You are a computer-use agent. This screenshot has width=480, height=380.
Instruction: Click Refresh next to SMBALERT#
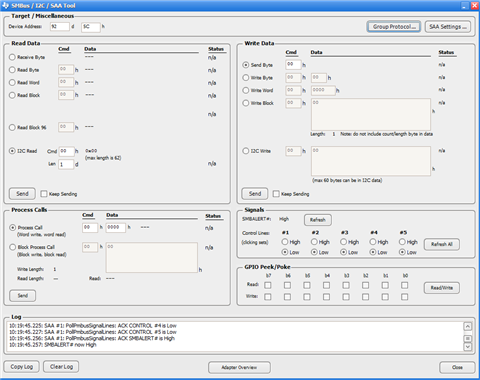(318, 220)
